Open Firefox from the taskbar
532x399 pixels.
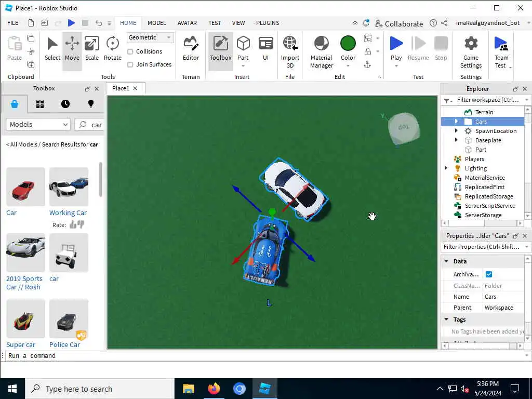(214, 389)
